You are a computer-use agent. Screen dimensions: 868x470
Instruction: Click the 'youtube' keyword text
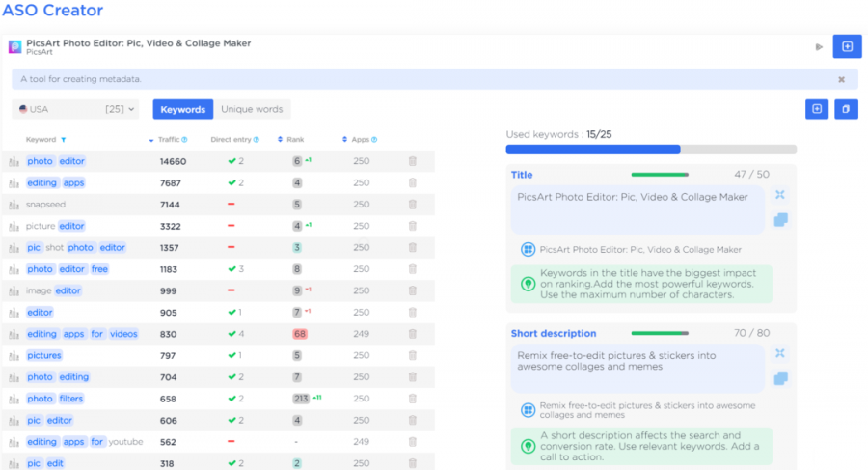click(125, 442)
